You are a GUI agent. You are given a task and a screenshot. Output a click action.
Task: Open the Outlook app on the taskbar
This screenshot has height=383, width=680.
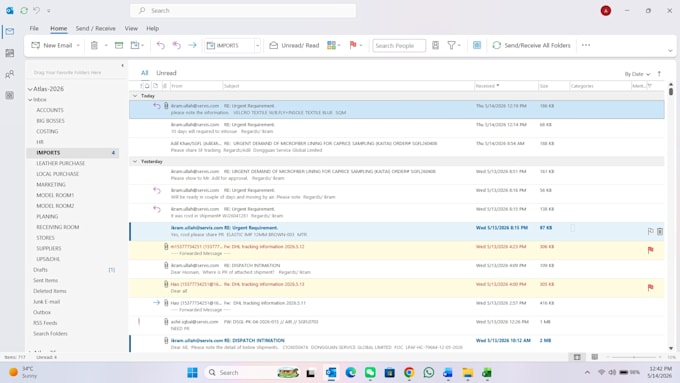click(x=331, y=373)
